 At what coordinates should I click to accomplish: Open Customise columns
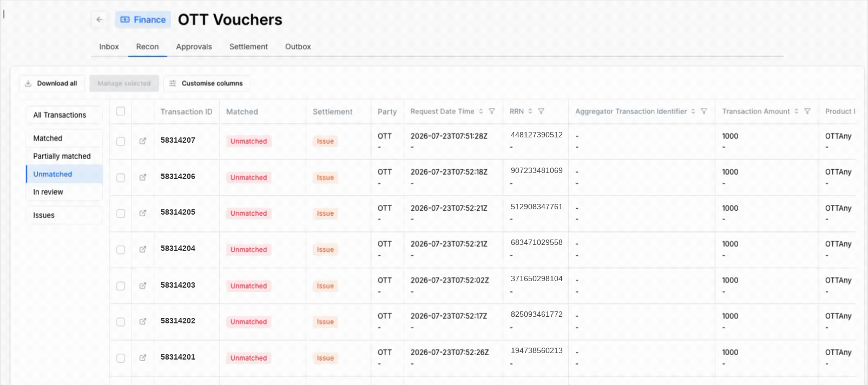coord(207,83)
